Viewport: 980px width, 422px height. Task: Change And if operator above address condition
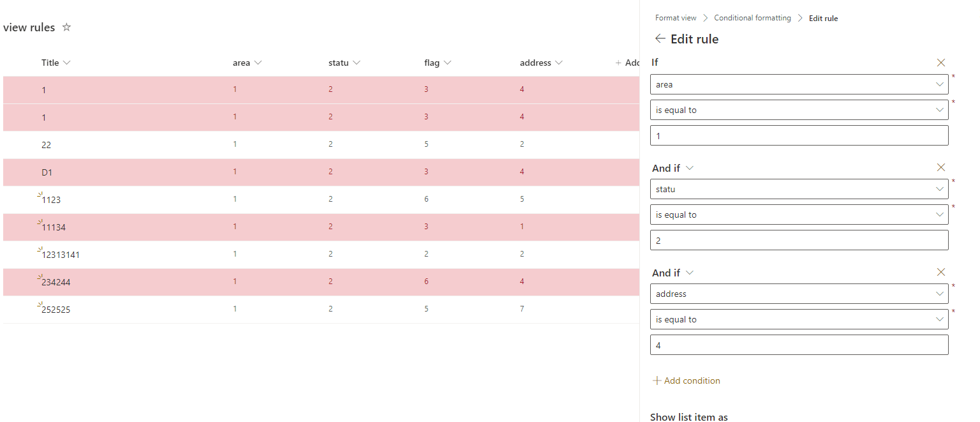pos(672,273)
